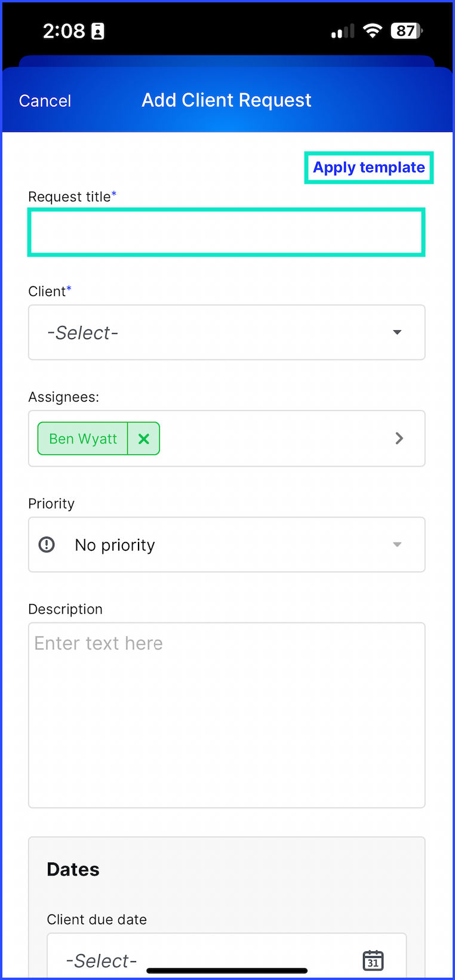Click the Client dropdown arrow
Image resolution: width=455 pixels, height=980 pixels.
coord(397,332)
